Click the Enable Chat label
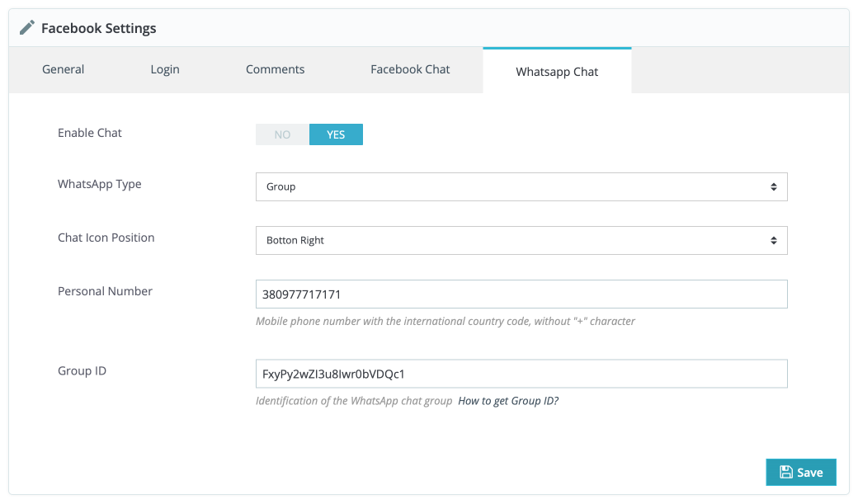858x504 pixels. (x=90, y=133)
